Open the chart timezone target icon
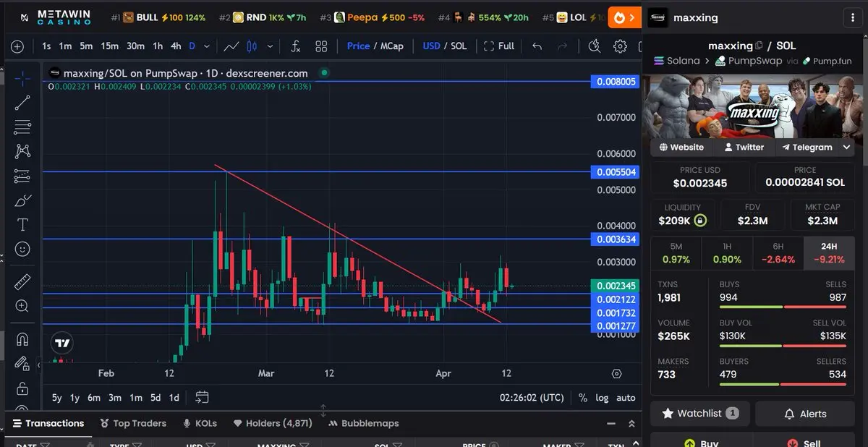This screenshot has width=868, height=447. [x=616, y=374]
